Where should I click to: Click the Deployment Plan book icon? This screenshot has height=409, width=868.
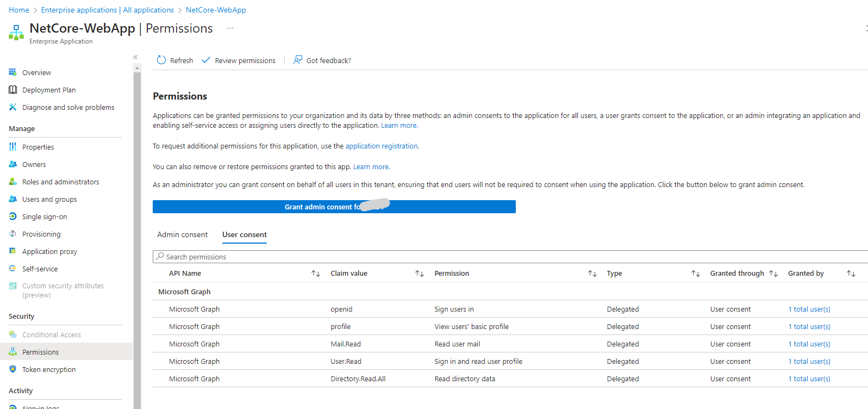13,90
